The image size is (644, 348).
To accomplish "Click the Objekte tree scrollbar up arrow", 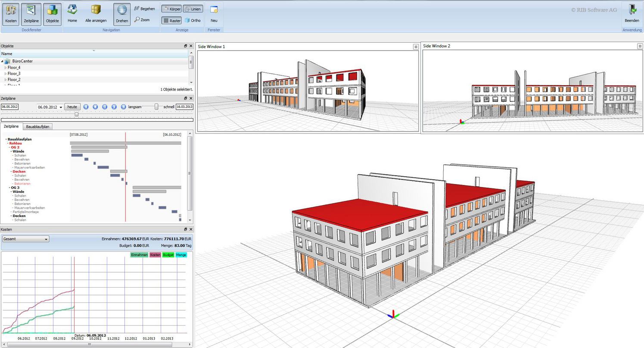I will pyautogui.click(x=191, y=53).
